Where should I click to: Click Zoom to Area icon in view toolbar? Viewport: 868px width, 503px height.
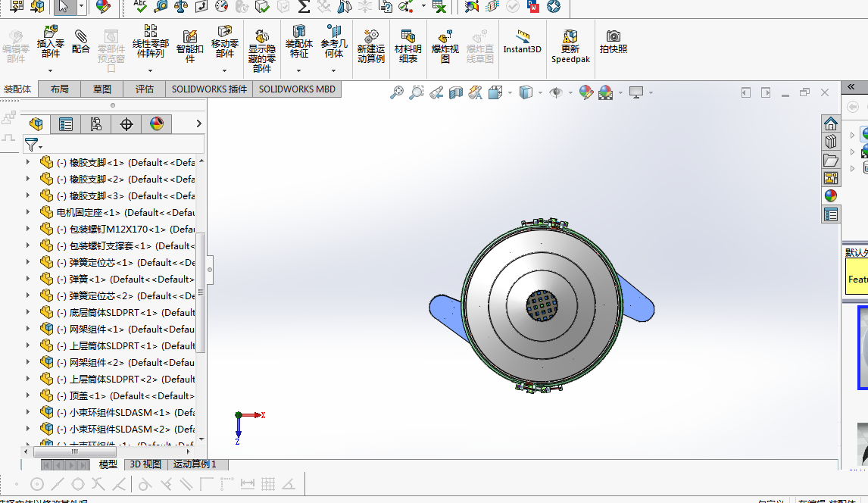(417, 92)
